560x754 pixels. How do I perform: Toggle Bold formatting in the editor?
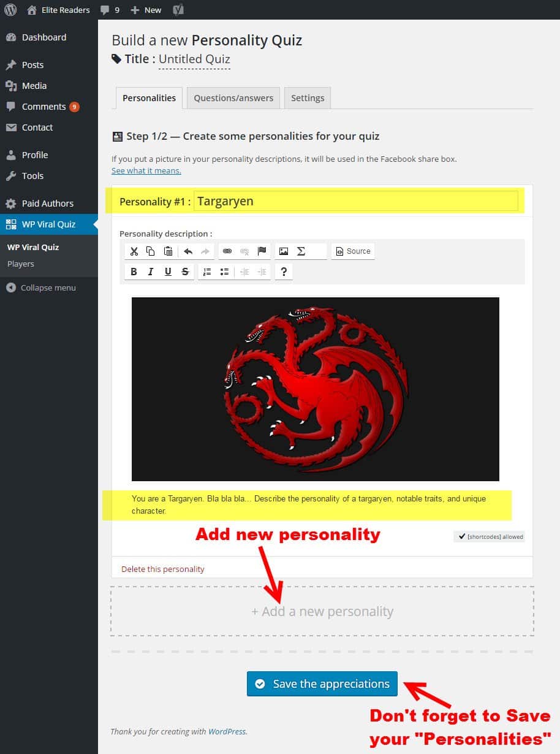[134, 272]
